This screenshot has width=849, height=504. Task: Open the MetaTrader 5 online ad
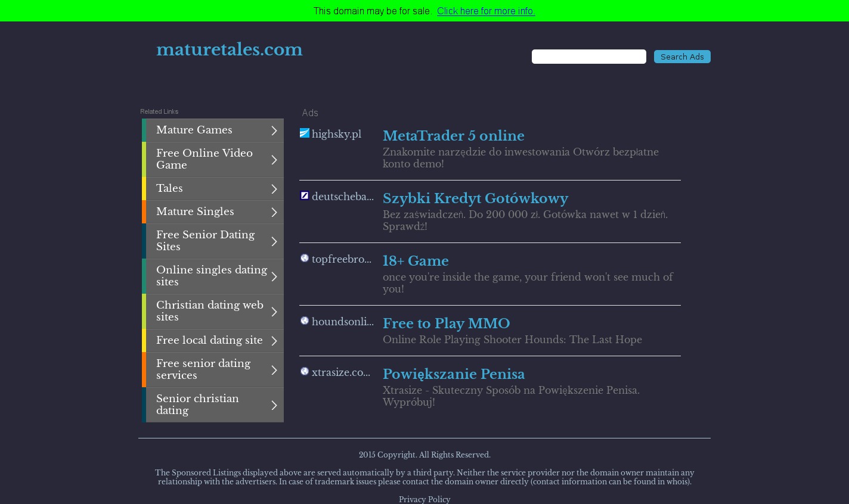454,136
